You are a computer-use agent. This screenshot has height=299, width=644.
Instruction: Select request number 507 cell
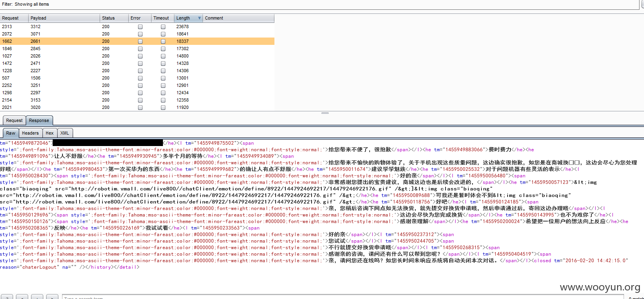point(6,78)
